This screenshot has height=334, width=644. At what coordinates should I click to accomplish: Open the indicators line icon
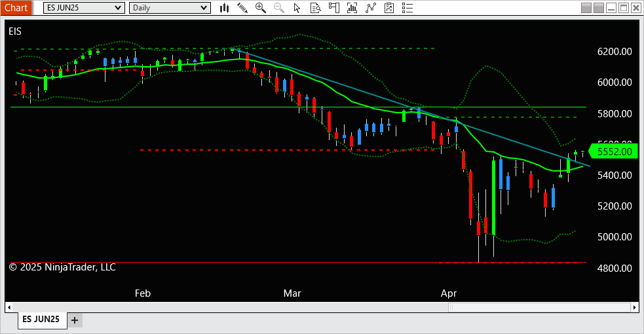click(371, 8)
